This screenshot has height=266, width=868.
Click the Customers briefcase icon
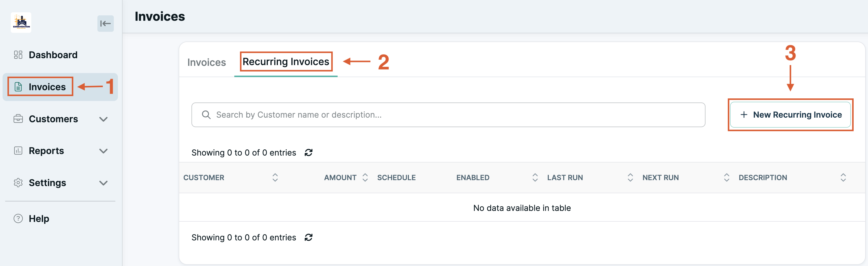[18, 119]
